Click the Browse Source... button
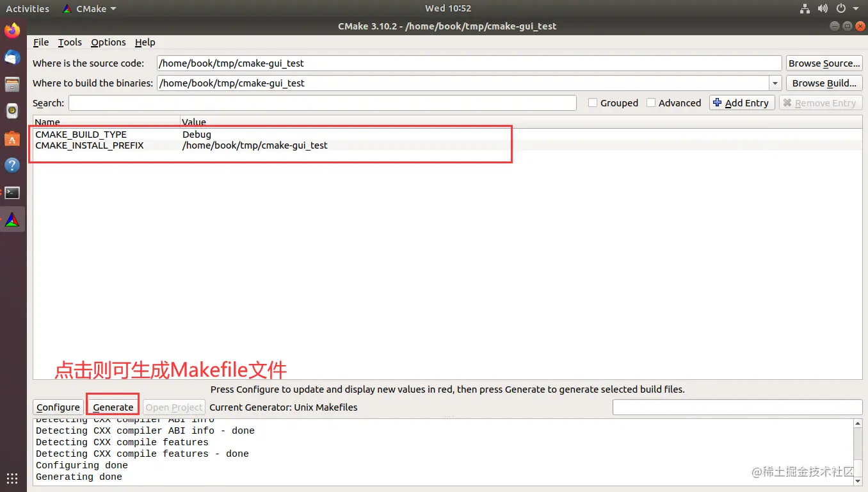This screenshot has height=492, width=868. tap(824, 63)
